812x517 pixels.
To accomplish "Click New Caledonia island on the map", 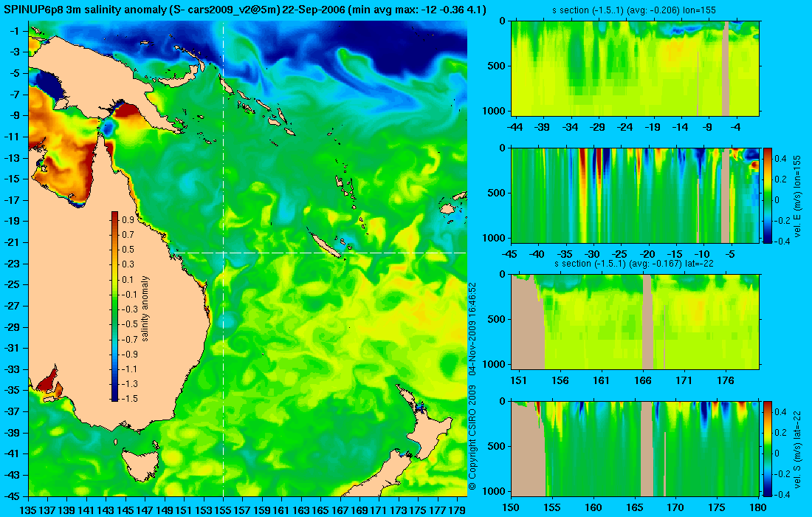I will [325, 244].
